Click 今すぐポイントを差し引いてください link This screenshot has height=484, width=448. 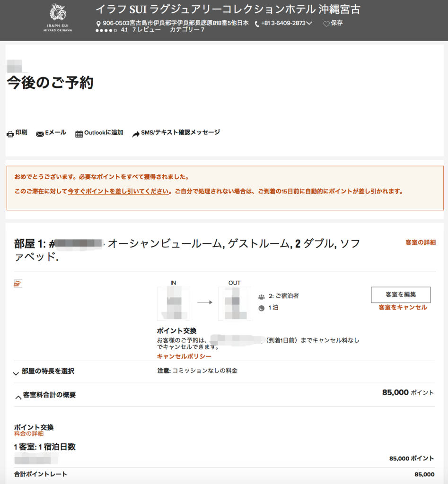coord(118,191)
